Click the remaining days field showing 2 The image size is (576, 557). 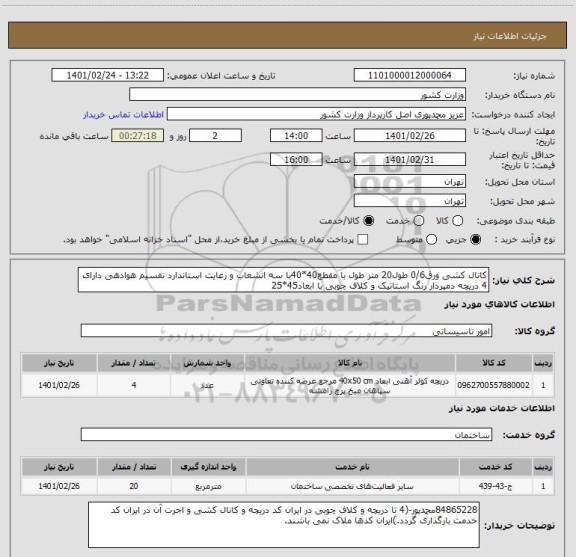point(215,136)
